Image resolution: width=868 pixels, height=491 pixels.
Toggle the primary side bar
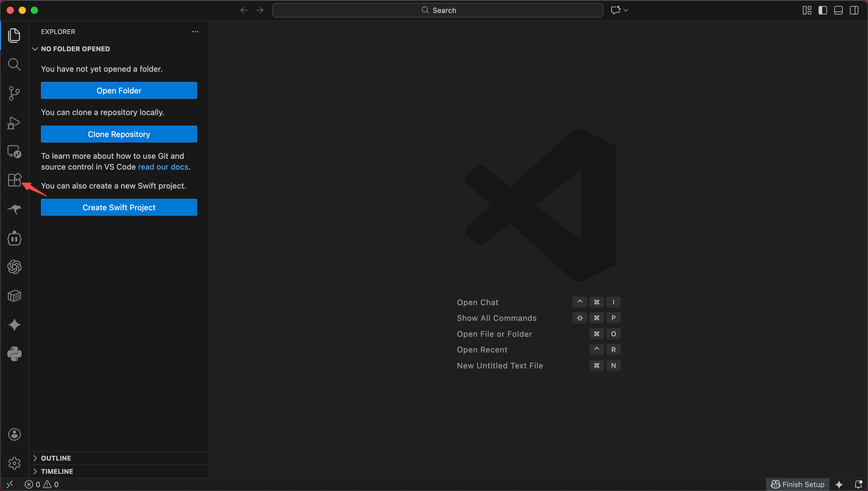(823, 11)
